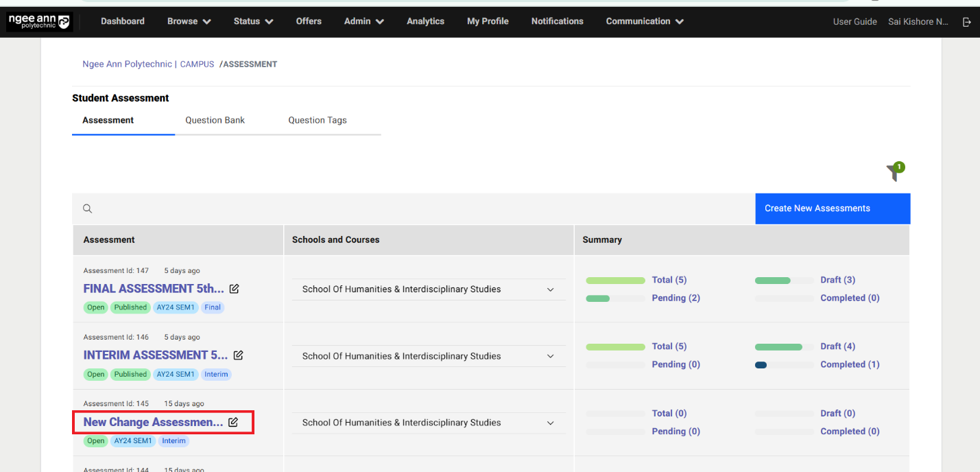Switch to the Question Tags tab
The width and height of the screenshot is (980, 472).
click(317, 120)
